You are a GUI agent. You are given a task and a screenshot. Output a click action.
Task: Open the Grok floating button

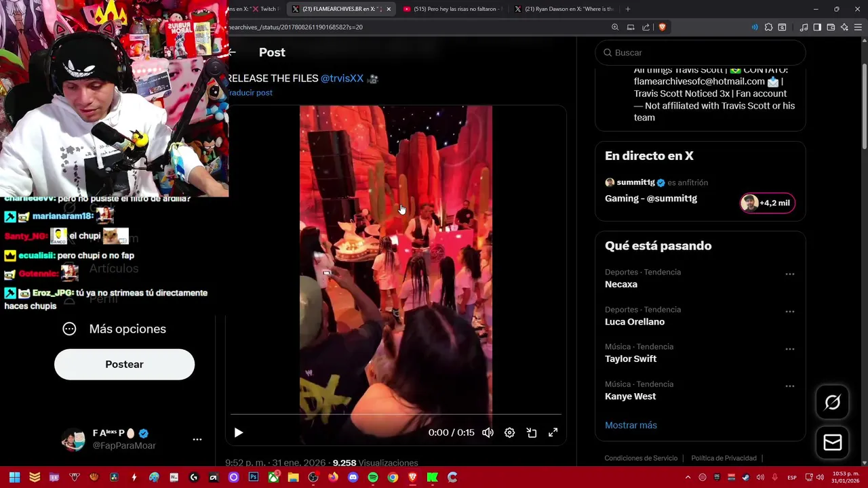tap(832, 403)
